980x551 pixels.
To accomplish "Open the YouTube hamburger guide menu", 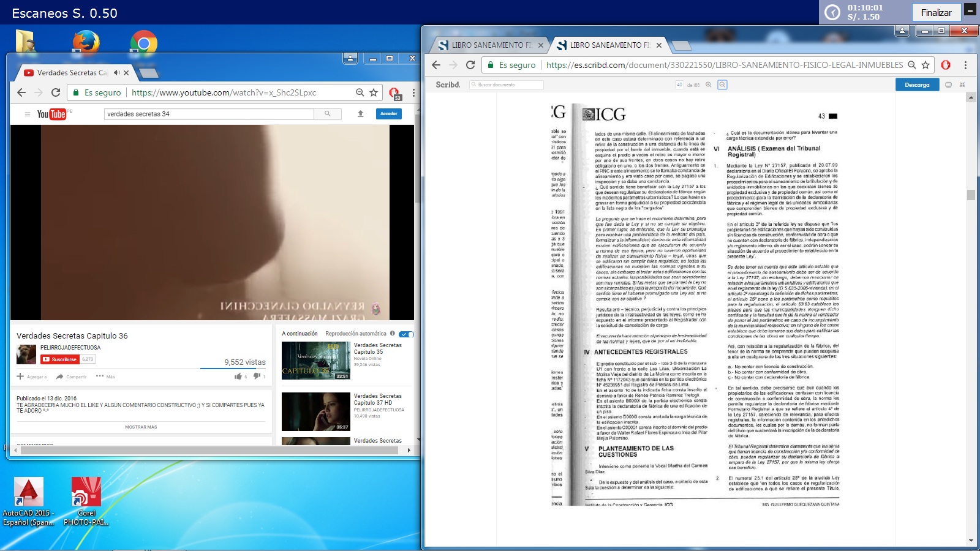I will click(27, 114).
